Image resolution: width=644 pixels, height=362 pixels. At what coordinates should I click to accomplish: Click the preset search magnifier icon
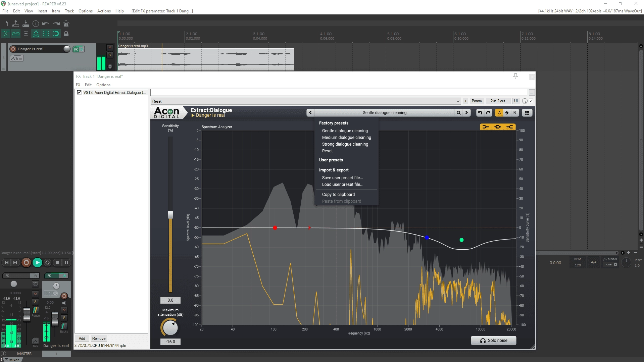coord(458,113)
